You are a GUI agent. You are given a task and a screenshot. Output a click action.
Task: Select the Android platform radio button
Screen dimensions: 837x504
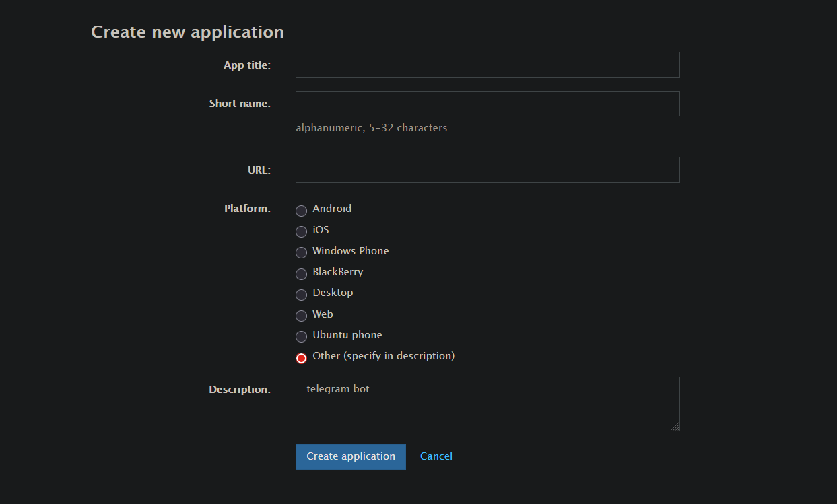coord(301,211)
